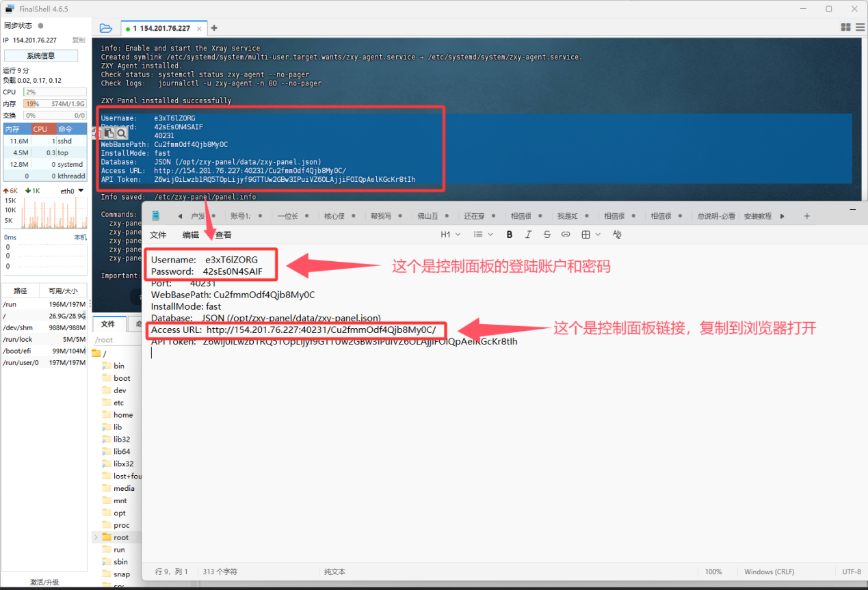The image size is (868, 590).
Task: Switch to the 总说明-必看 notepad tab
Action: coord(716,216)
